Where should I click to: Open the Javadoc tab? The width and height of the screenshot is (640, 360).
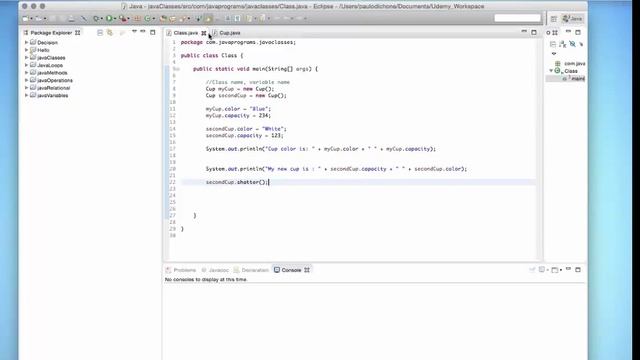(215, 270)
